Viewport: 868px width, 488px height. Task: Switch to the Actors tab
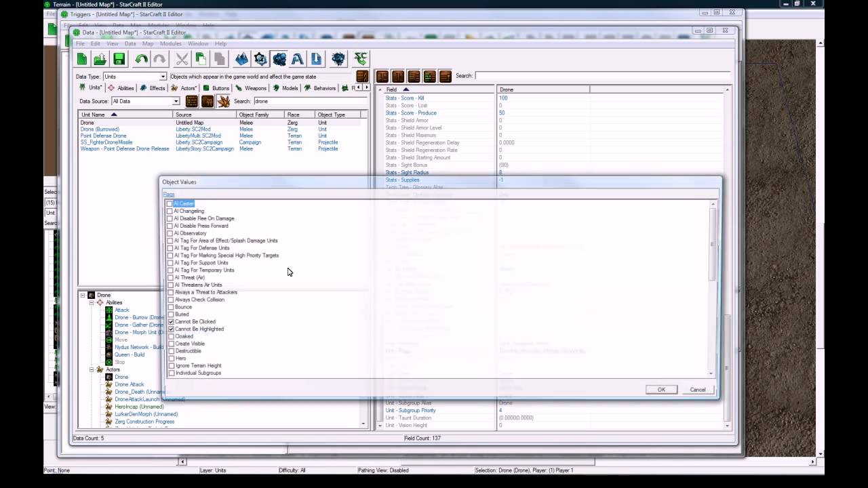tap(184, 88)
